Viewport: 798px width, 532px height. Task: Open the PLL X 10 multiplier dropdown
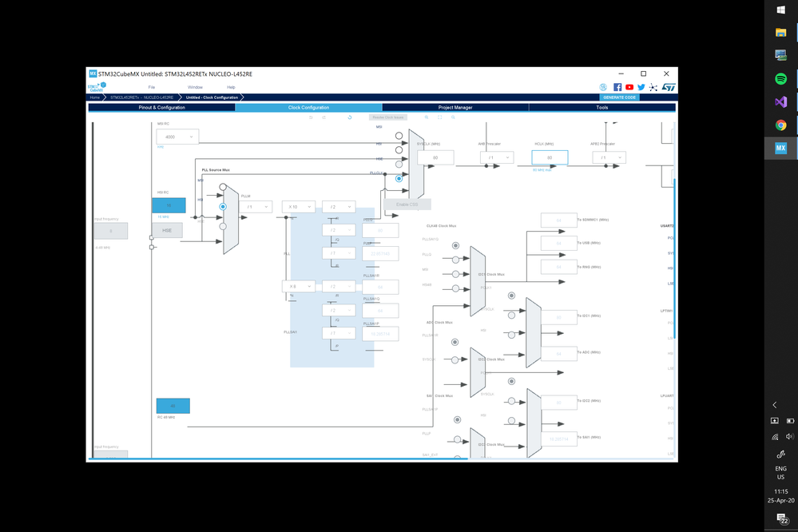(299, 207)
